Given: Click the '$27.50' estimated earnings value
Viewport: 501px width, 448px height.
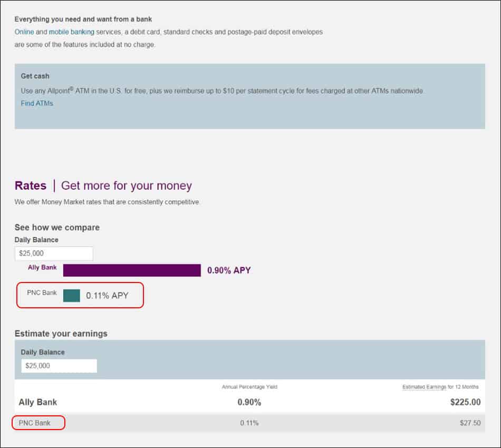Looking at the screenshot, I should click(x=470, y=423).
